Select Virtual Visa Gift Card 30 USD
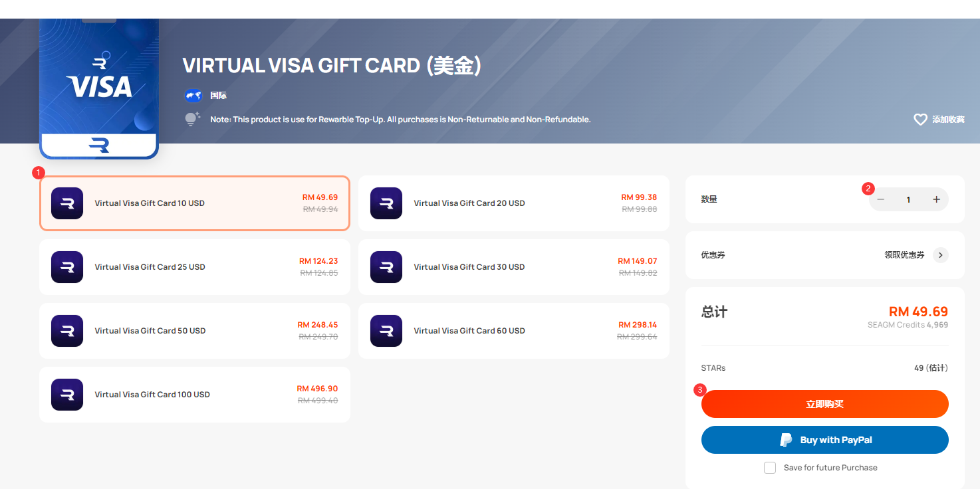Image resolution: width=980 pixels, height=489 pixels. (x=514, y=267)
